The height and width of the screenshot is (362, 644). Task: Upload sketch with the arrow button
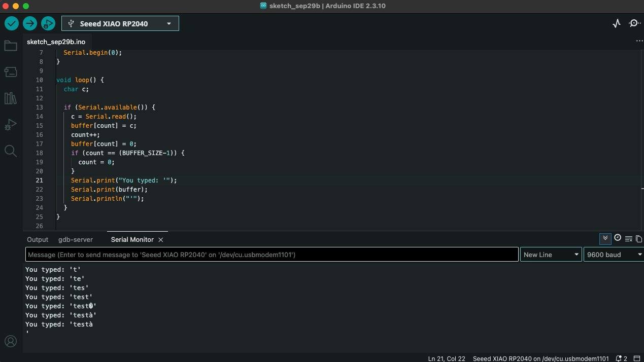click(x=30, y=23)
